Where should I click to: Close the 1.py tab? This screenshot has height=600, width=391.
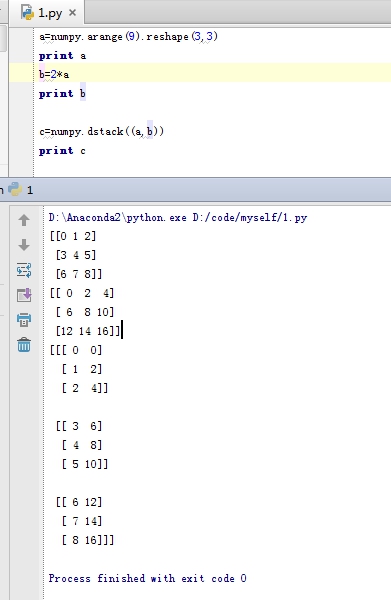72,13
